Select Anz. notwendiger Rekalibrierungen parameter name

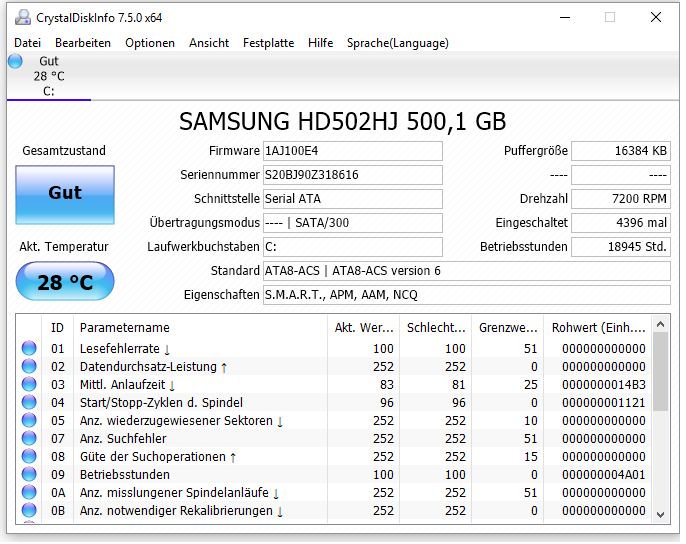point(181,511)
